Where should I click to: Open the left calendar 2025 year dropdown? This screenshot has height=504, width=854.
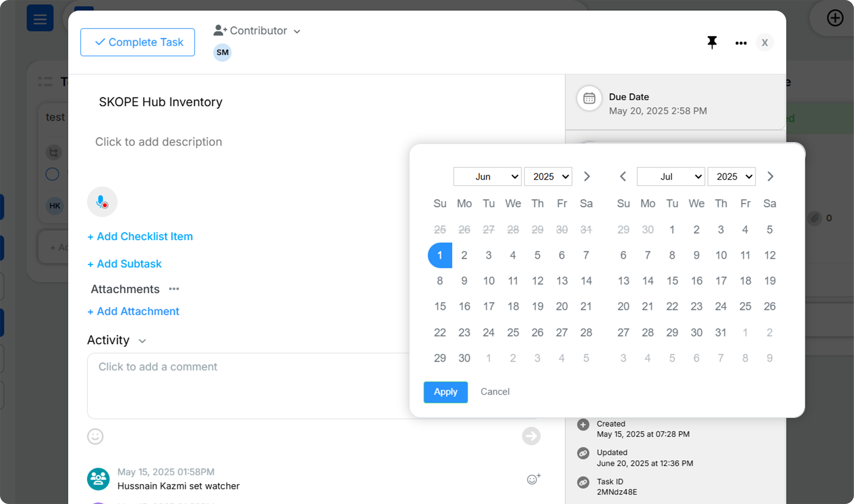click(548, 177)
